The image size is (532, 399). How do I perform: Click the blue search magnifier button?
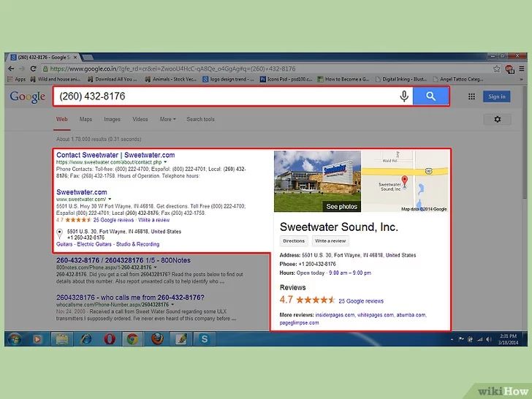tap(431, 96)
